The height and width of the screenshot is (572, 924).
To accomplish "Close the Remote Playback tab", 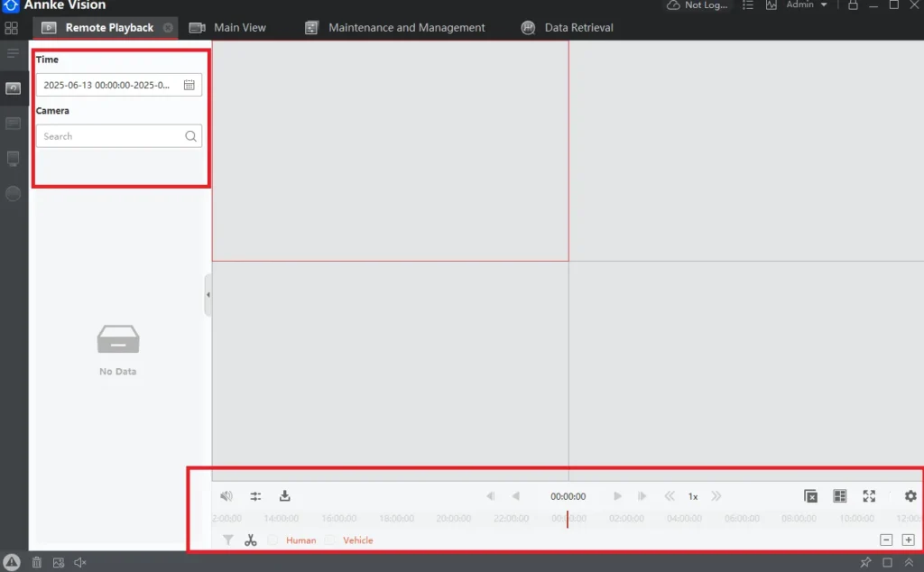I will point(168,28).
